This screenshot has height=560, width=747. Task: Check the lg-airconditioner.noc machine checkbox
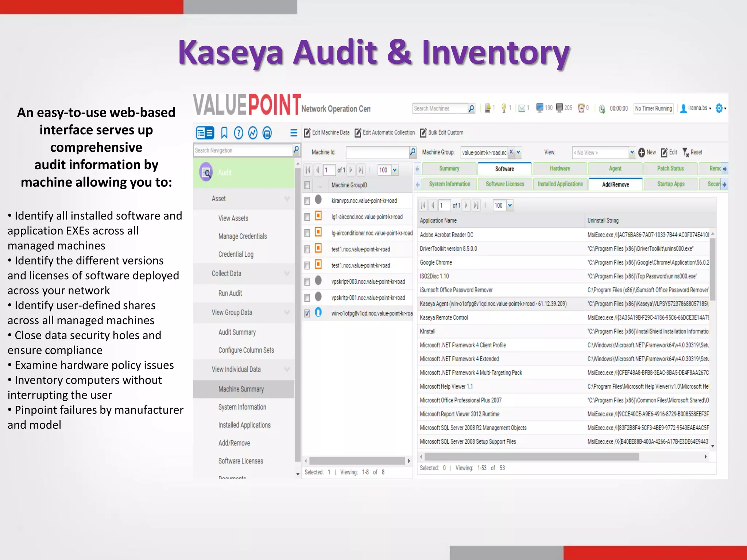pyautogui.click(x=307, y=233)
